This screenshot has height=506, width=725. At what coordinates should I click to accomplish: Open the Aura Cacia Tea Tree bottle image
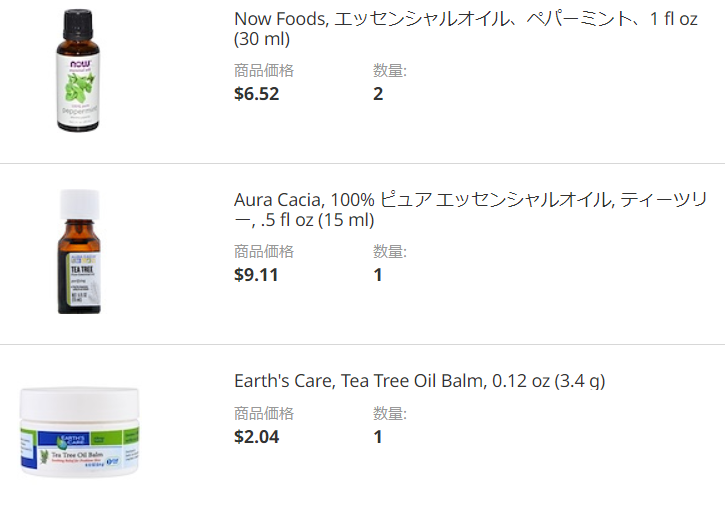(x=80, y=252)
